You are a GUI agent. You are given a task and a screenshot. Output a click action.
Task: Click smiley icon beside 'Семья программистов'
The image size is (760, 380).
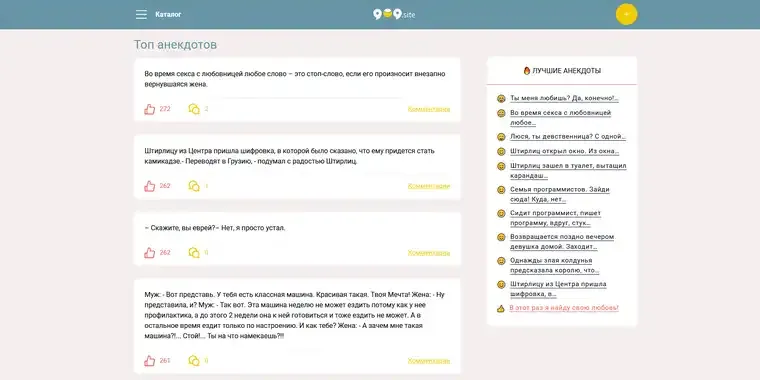tap(501, 190)
